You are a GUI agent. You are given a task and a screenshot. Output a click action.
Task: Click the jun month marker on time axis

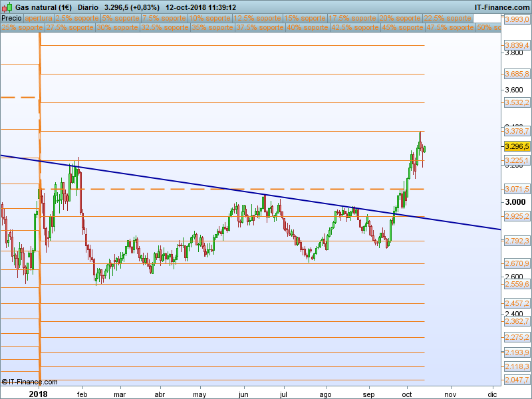coord(243,394)
